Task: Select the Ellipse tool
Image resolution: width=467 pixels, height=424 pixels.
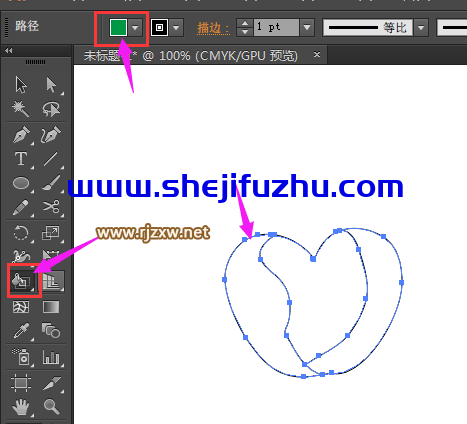Action: coord(21,183)
